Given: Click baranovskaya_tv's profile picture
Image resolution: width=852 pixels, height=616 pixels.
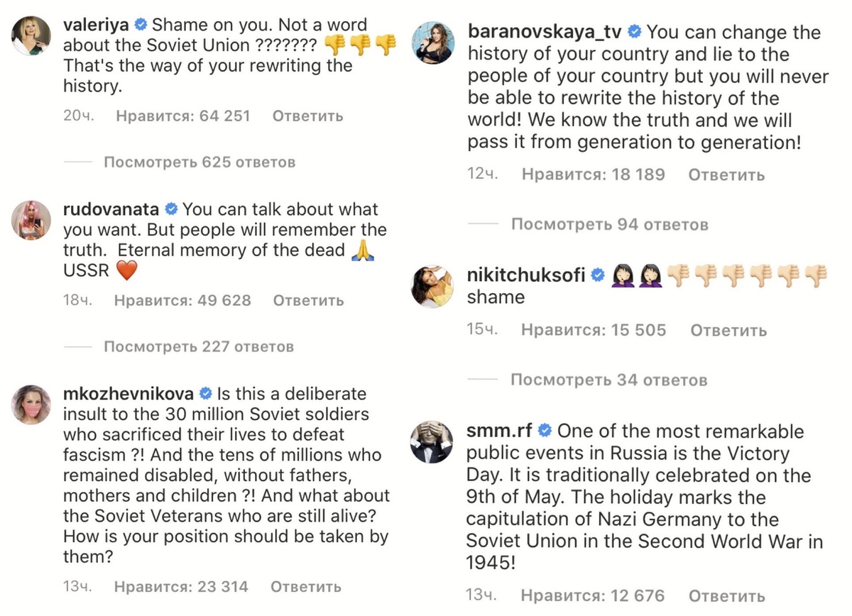Looking at the screenshot, I should (433, 43).
